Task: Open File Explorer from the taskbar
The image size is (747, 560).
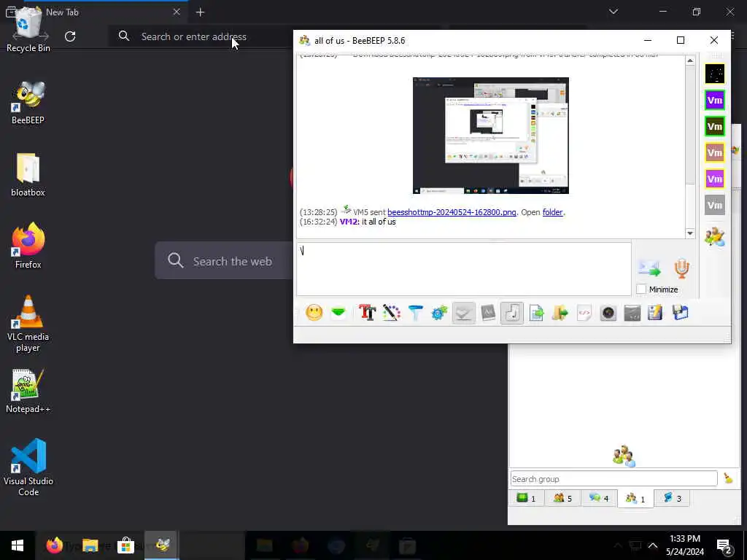Action: (x=90, y=545)
